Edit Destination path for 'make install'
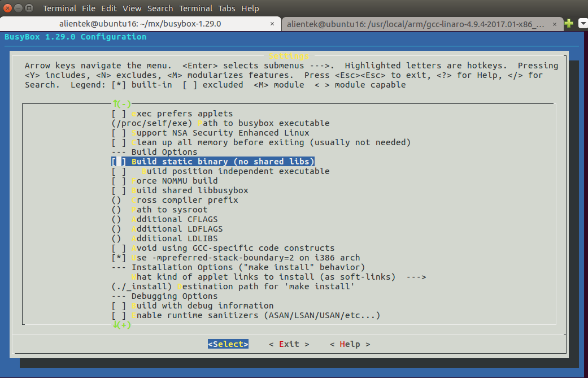588x378 pixels. click(233, 286)
